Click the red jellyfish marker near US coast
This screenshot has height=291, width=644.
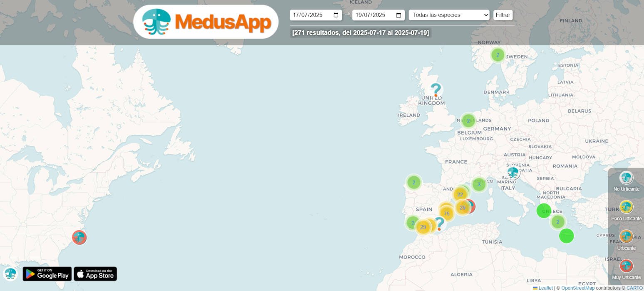click(79, 237)
